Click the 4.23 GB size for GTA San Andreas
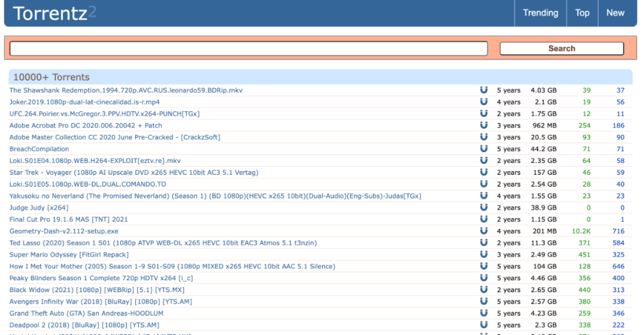644x335 pixels. [544, 313]
